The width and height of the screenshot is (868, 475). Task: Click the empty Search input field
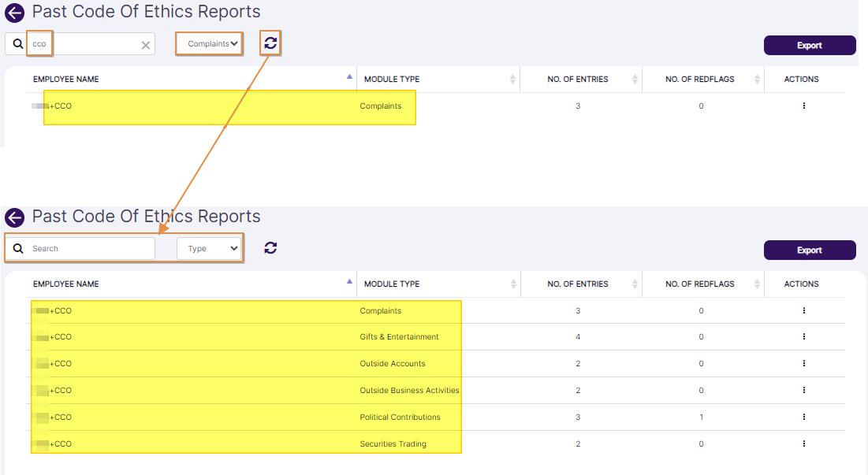point(91,249)
